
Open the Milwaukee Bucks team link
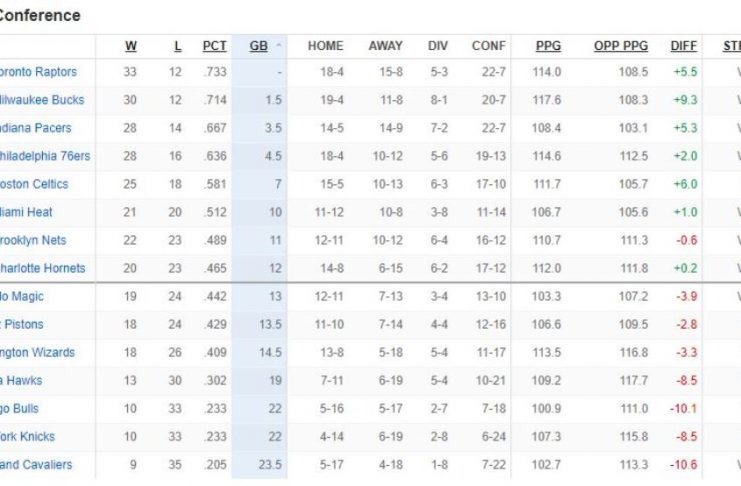pos(41,100)
